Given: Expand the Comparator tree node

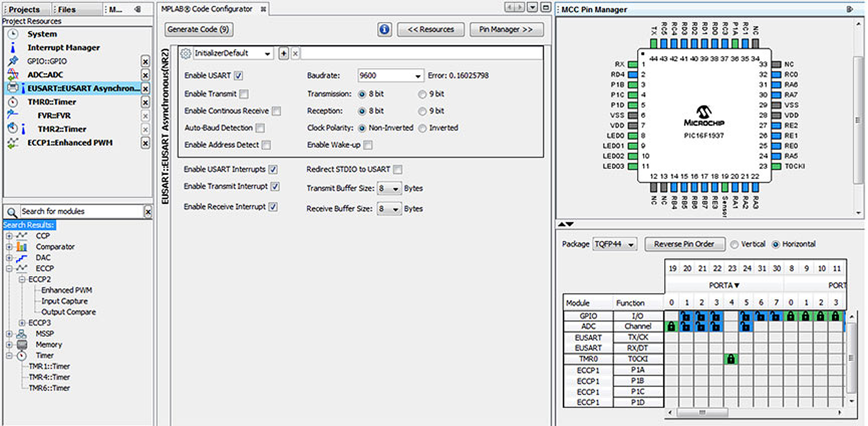Looking at the screenshot, I should click(x=9, y=247).
